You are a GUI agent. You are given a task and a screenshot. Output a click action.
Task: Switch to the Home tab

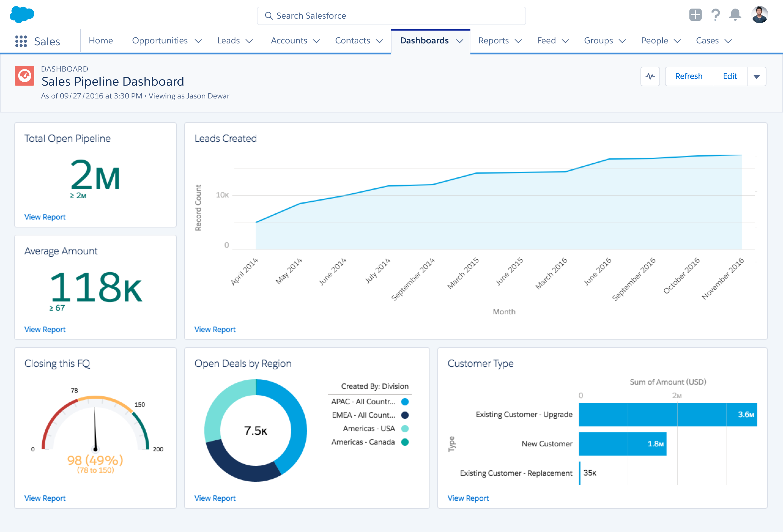[101, 41]
